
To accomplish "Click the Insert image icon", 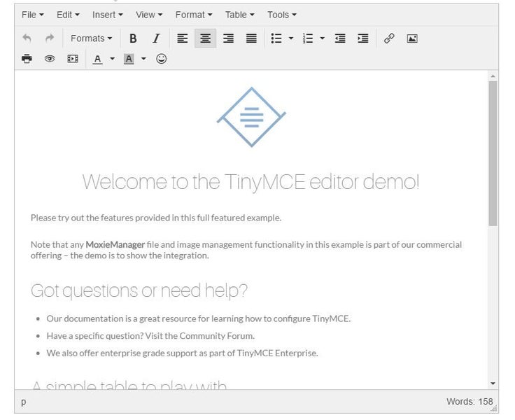I will point(412,38).
